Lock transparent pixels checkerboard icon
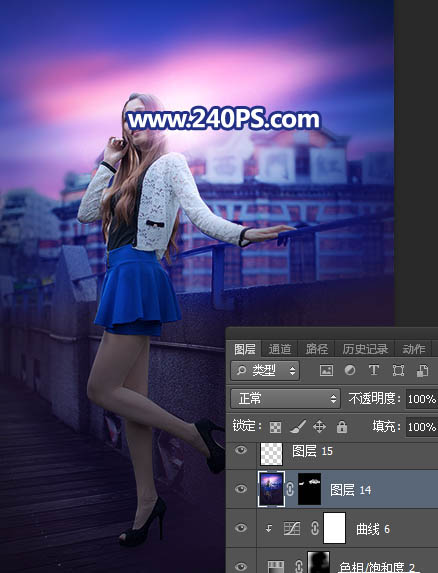This screenshot has width=438, height=573. pos(275,427)
